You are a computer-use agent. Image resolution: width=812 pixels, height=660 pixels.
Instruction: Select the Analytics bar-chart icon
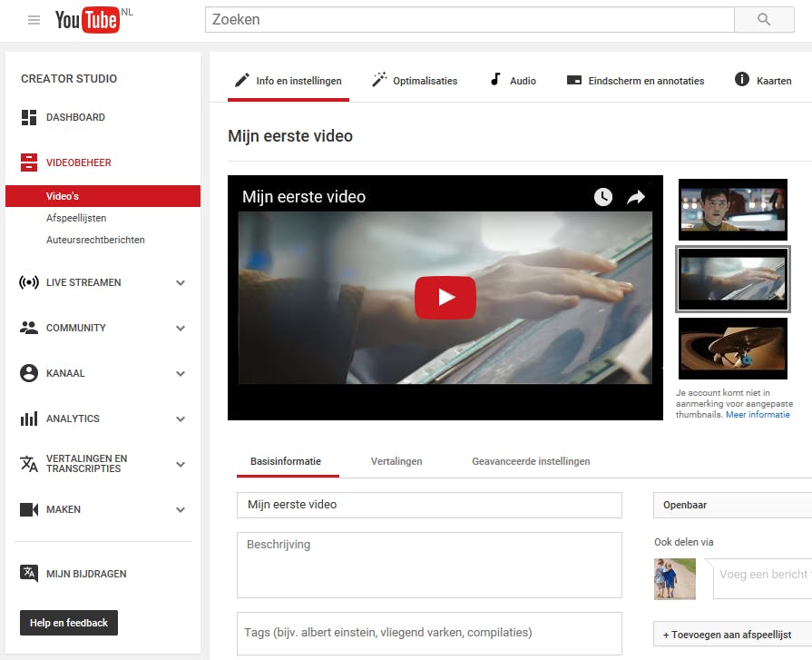(29, 419)
